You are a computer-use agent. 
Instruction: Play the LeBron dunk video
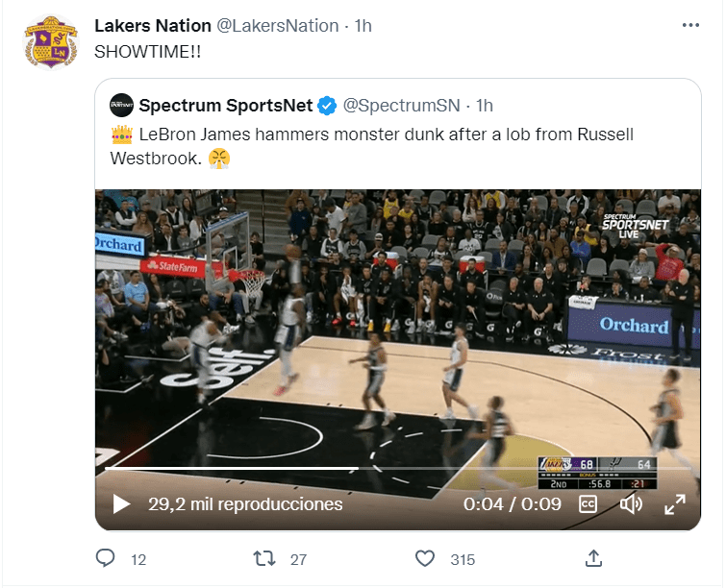(121, 503)
